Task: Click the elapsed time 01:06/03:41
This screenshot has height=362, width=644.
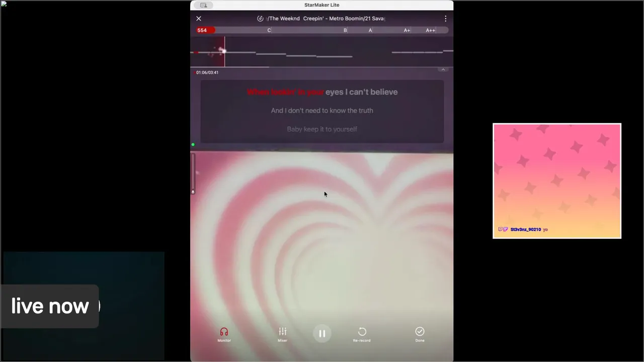Action: point(207,72)
